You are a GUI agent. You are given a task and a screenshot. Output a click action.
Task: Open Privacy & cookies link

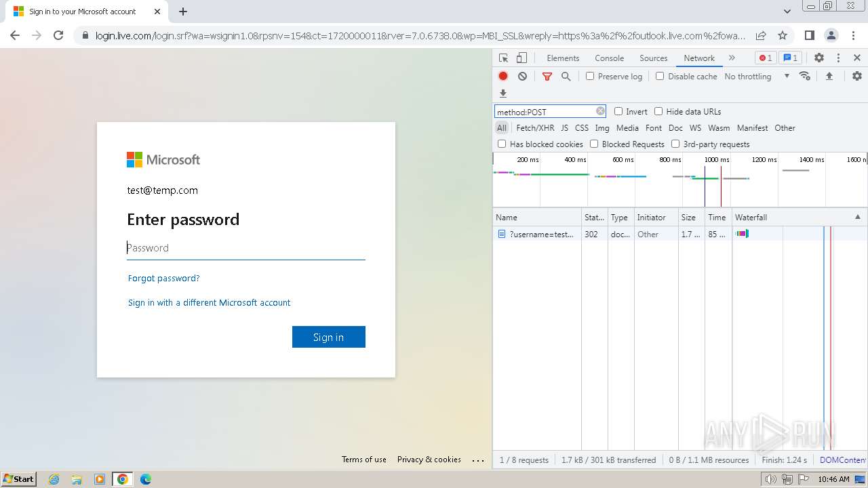[429, 460]
